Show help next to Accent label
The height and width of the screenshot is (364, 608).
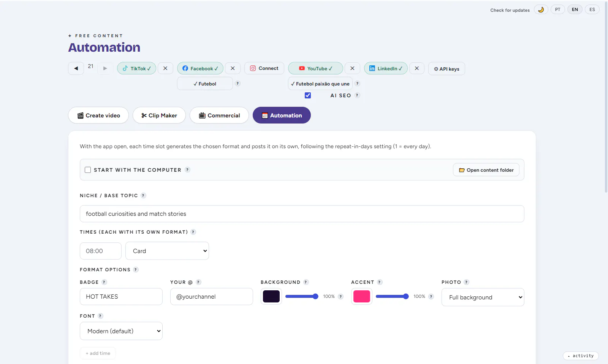[x=380, y=282]
